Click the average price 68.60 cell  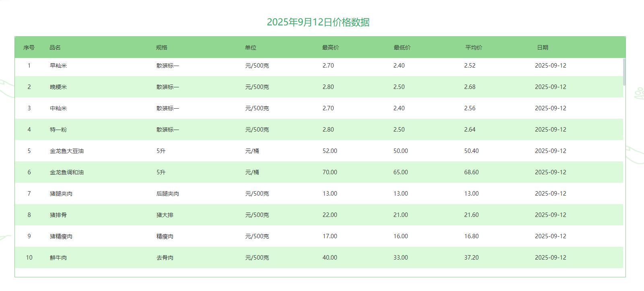(471, 172)
